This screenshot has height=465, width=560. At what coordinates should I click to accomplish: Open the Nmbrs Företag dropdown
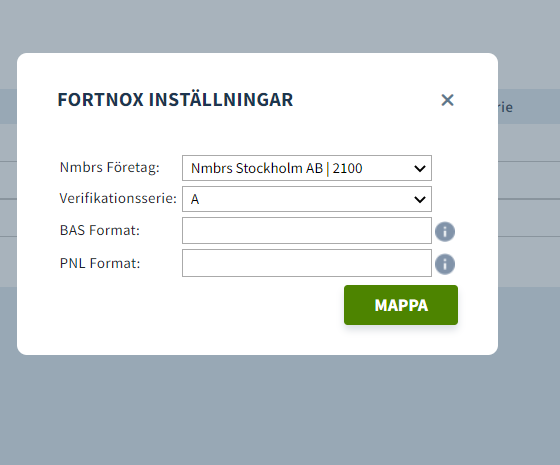click(307, 168)
